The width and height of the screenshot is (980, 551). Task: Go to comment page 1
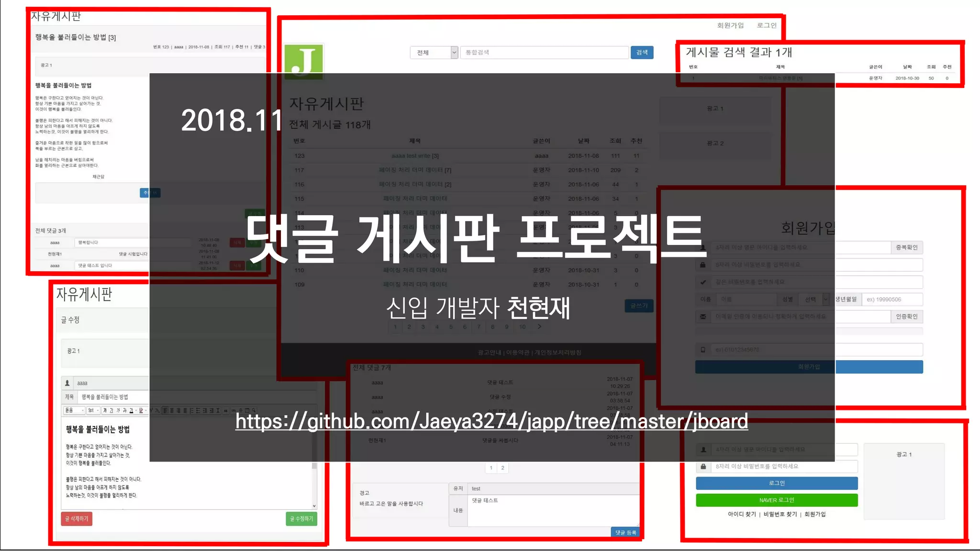tap(491, 468)
